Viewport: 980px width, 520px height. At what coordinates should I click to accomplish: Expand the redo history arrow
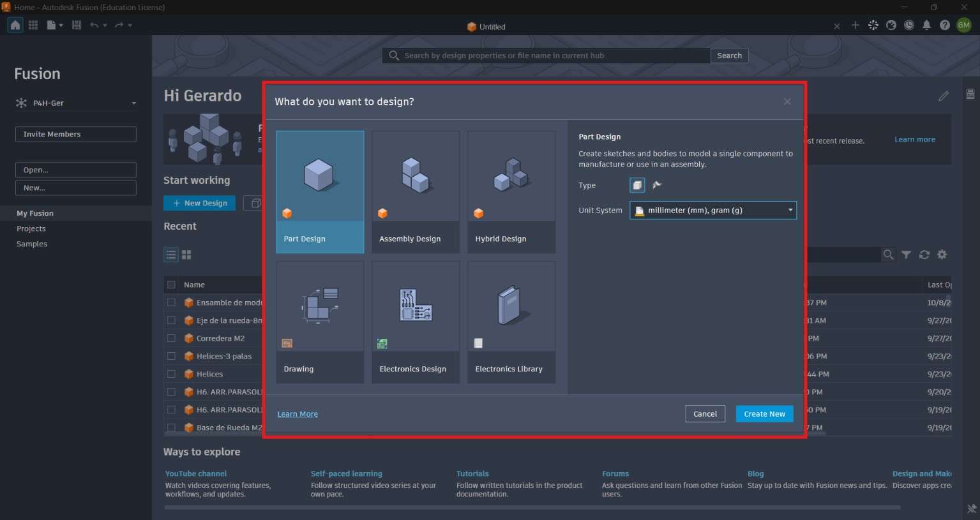[x=130, y=26]
